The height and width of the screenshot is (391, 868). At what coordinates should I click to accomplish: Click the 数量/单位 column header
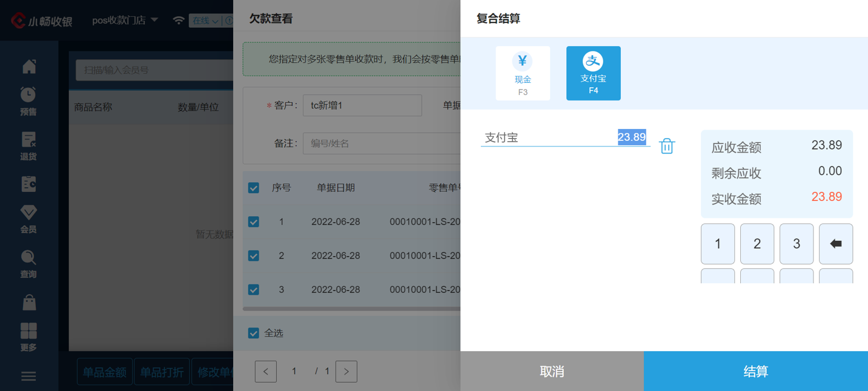[198, 107]
